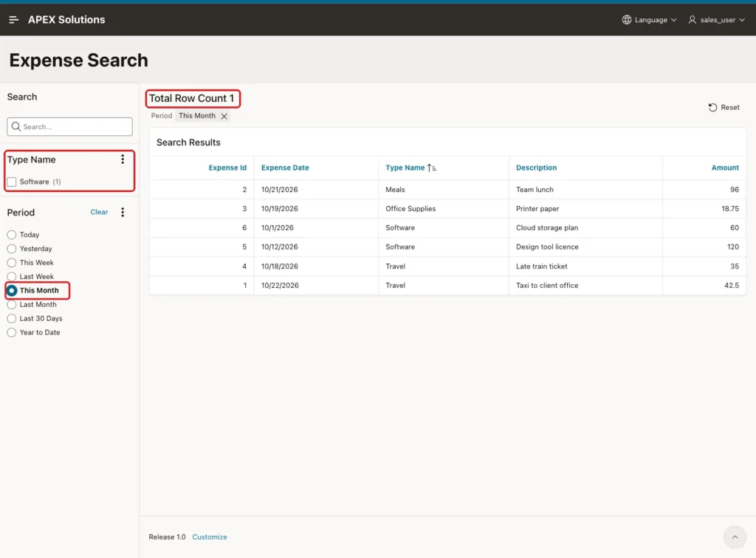Click the date 10/1/2026

point(278,227)
